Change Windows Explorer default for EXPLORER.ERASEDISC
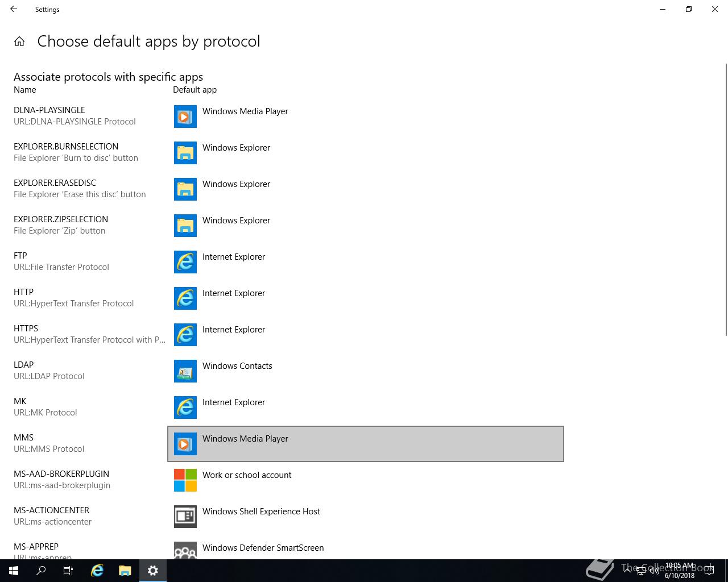 click(366, 189)
